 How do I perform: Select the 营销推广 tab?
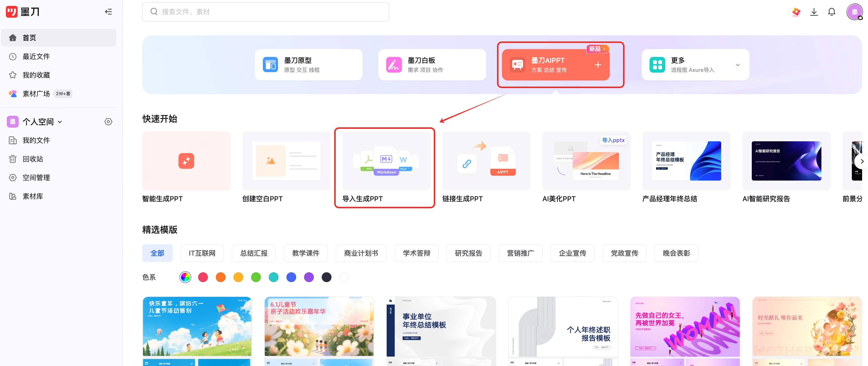tap(520, 253)
